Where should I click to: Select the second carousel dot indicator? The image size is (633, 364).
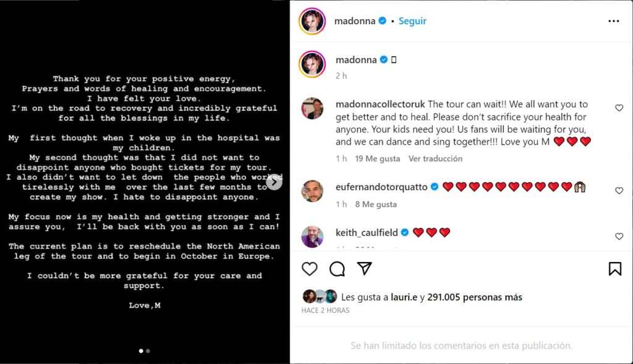(x=148, y=351)
